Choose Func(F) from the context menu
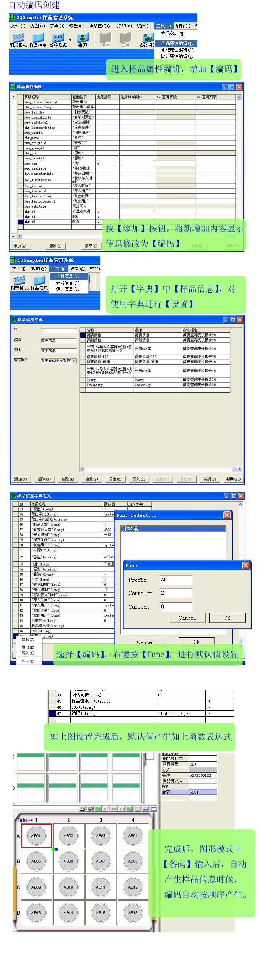Screen dimensions: 259x980 point(28,661)
